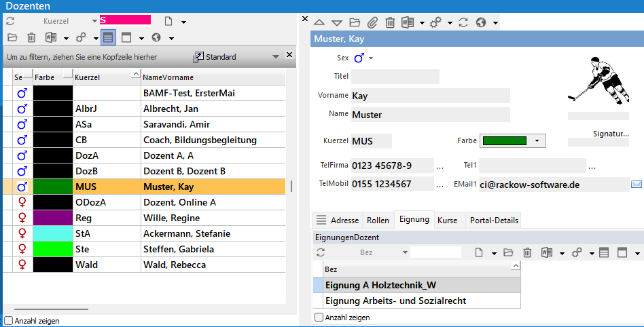Select Wille, Regine row's purple color swatch
Screen dimensions: 644x327
tap(53, 218)
